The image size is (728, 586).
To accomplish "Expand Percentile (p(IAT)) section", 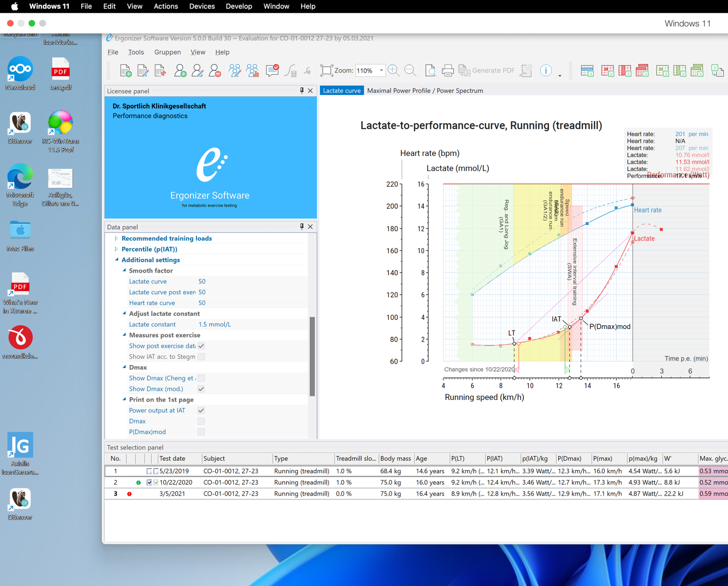I will pos(116,249).
